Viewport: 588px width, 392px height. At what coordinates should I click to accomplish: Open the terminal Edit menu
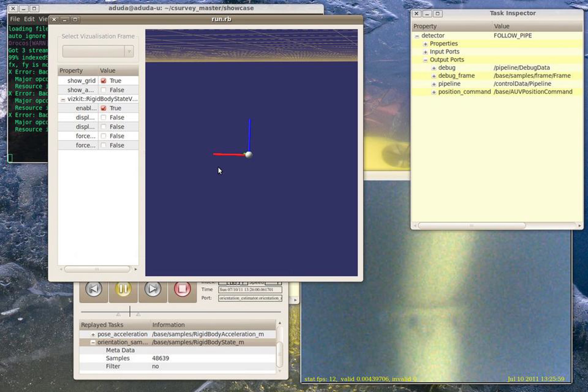[29, 19]
